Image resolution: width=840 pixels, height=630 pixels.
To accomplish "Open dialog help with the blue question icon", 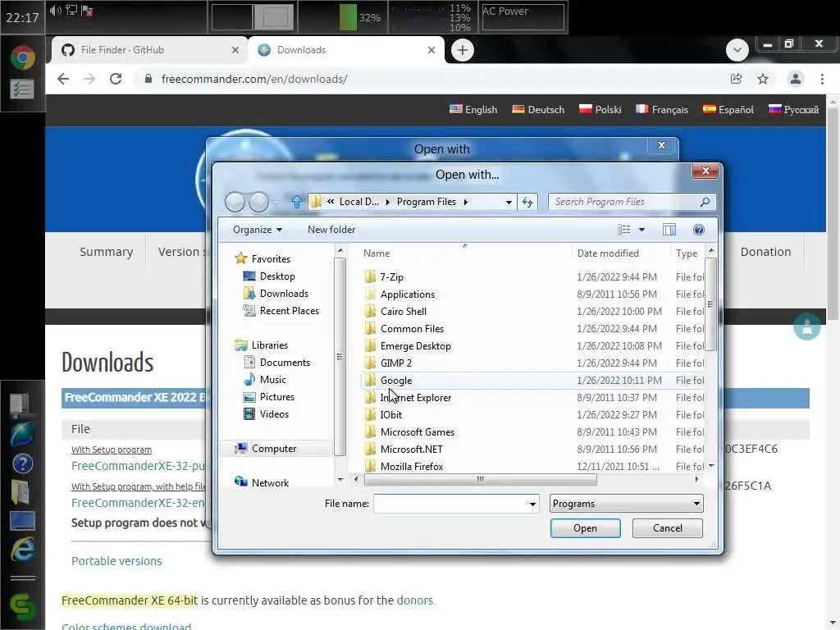I will coord(699,230).
